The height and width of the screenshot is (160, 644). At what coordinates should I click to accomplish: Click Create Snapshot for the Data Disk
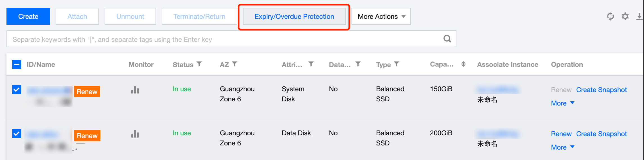coord(601,134)
